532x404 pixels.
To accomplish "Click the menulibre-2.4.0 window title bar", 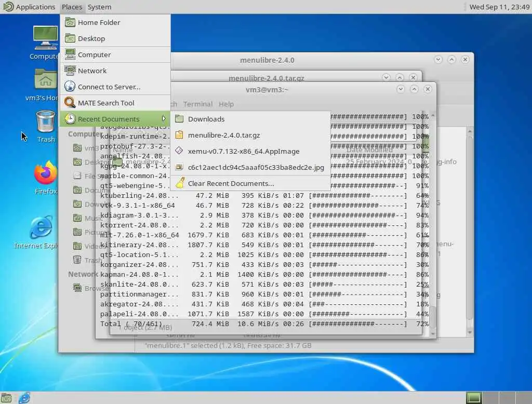I will [x=267, y=60].
